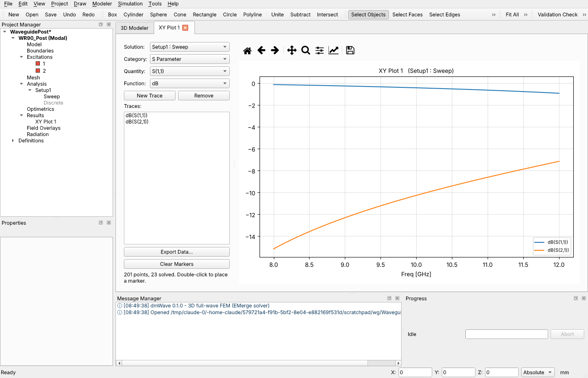This screenshot has height=378, width=588.
Task: Show more items after Validation Check
Action: (584, 15)
